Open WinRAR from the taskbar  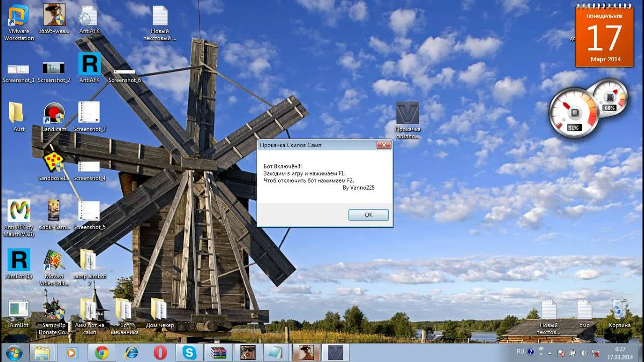219,352
